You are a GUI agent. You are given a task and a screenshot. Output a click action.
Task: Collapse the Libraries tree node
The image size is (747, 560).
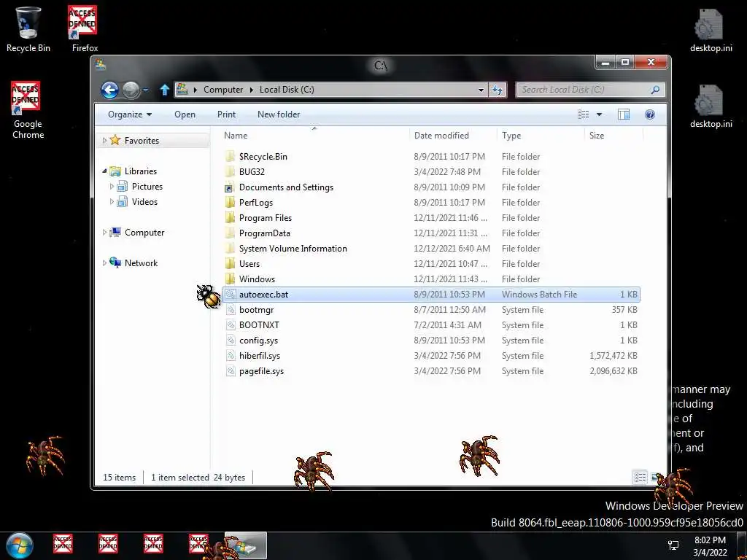click(104, 171)
